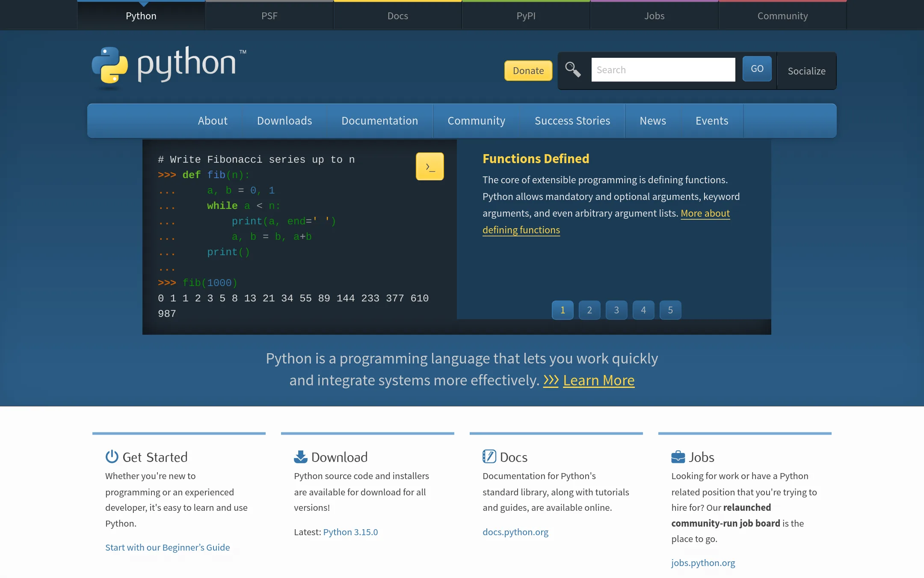The image size is (924, 578).
Task: Click inside the Search input field
Action: point(663,70)
